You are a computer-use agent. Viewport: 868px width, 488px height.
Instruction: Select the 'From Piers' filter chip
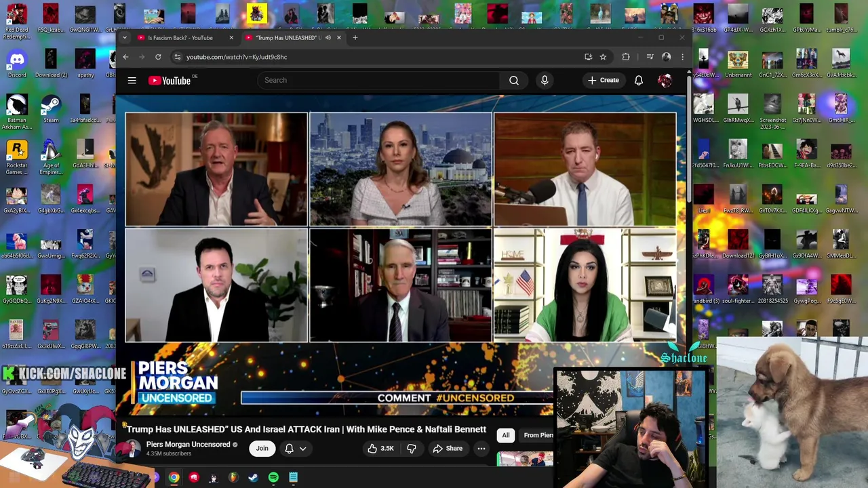537,435
